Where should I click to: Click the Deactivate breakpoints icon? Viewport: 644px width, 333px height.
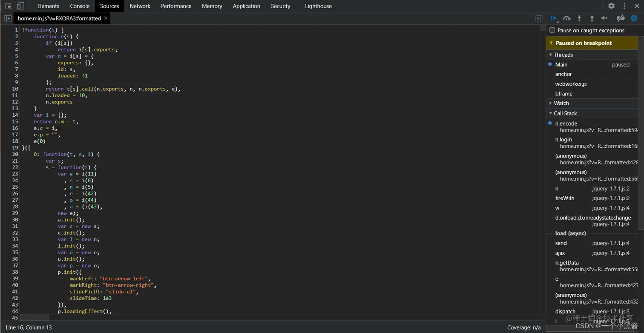pos(620,18)
